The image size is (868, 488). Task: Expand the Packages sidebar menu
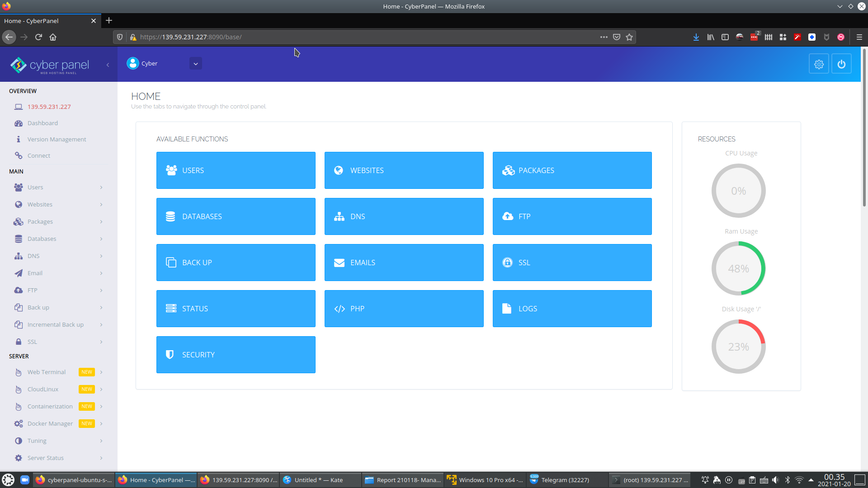59,221
